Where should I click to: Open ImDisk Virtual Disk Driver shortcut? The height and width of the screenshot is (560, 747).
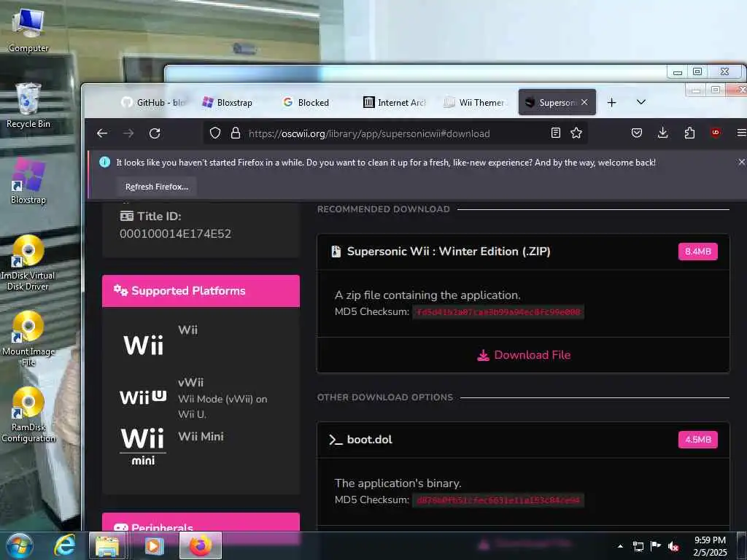point(28,262)
